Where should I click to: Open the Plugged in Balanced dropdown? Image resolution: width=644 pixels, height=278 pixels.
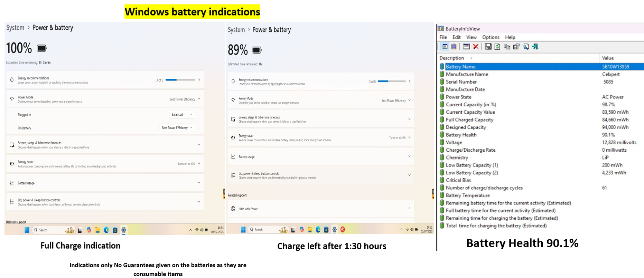182,115
